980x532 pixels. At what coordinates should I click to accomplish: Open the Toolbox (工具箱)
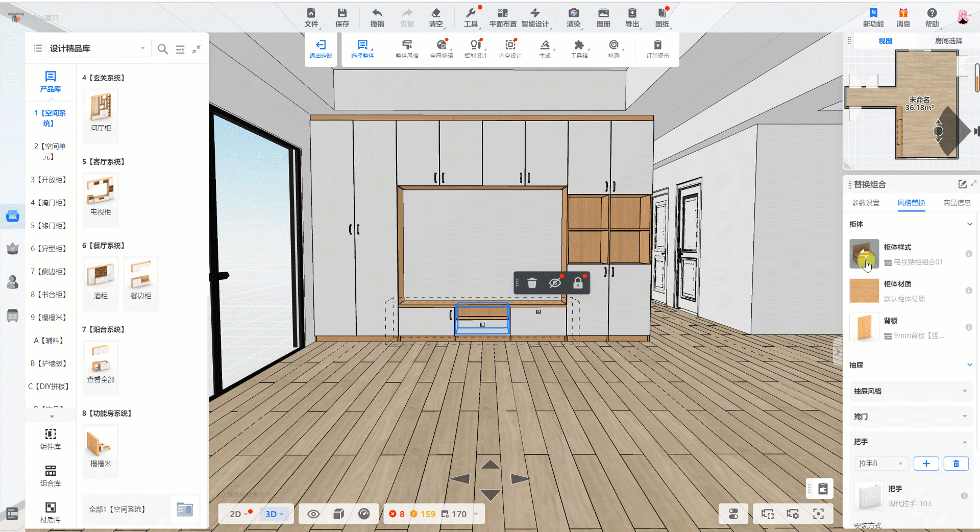(x=579, y=49)
